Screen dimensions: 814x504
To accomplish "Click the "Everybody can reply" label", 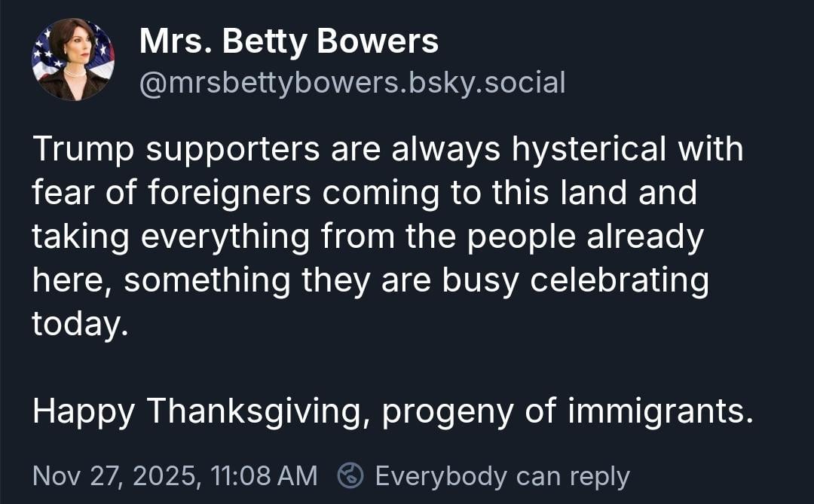I will tap(501, 475).
